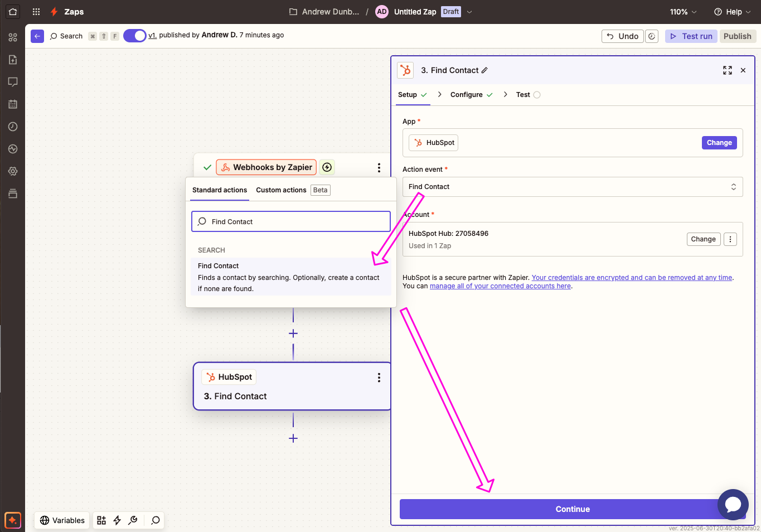This screenshot has width=761, height=532.
Task: Open the 110% zoom level dropdown
Action: pos(683,12)
